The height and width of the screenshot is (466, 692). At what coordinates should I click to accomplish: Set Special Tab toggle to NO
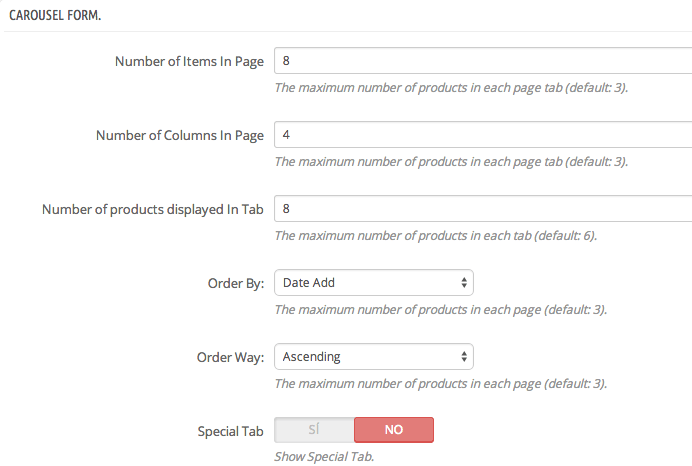pyautogui.click(x=394, y=430)
